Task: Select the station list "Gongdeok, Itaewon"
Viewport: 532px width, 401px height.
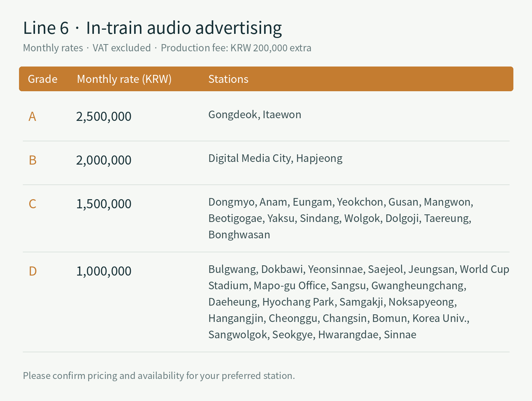Action: [255, 114]
